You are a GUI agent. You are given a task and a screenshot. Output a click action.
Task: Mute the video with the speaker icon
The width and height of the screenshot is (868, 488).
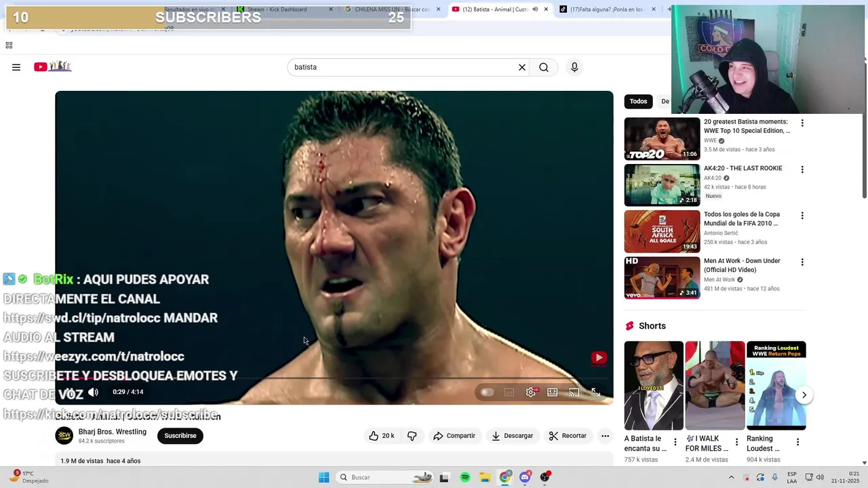pos(94,392)
